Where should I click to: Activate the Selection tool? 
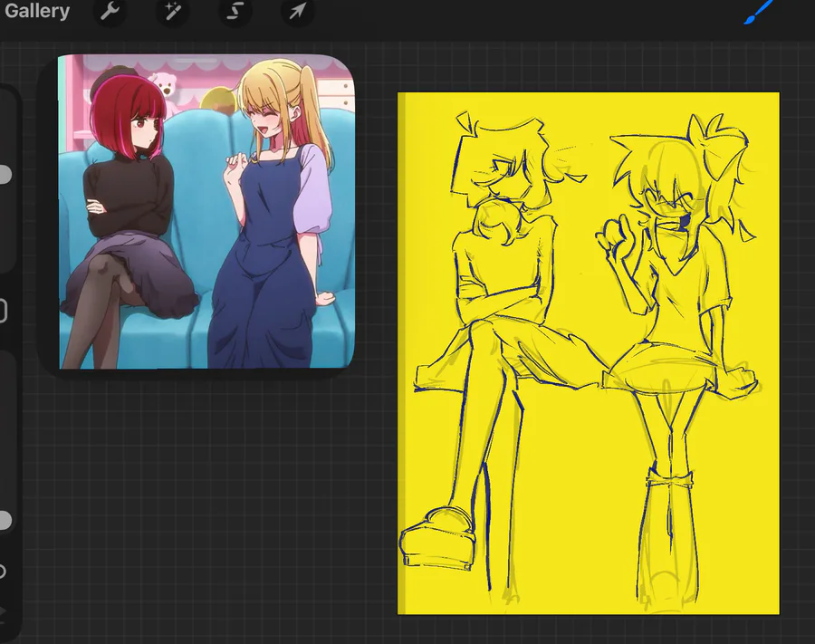[235, 12]
